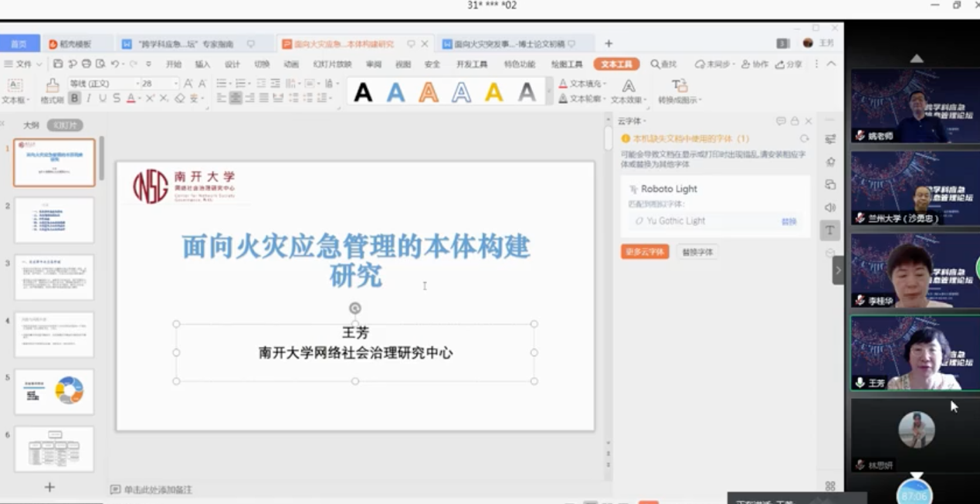Toggle Italic formatting button

89,98
